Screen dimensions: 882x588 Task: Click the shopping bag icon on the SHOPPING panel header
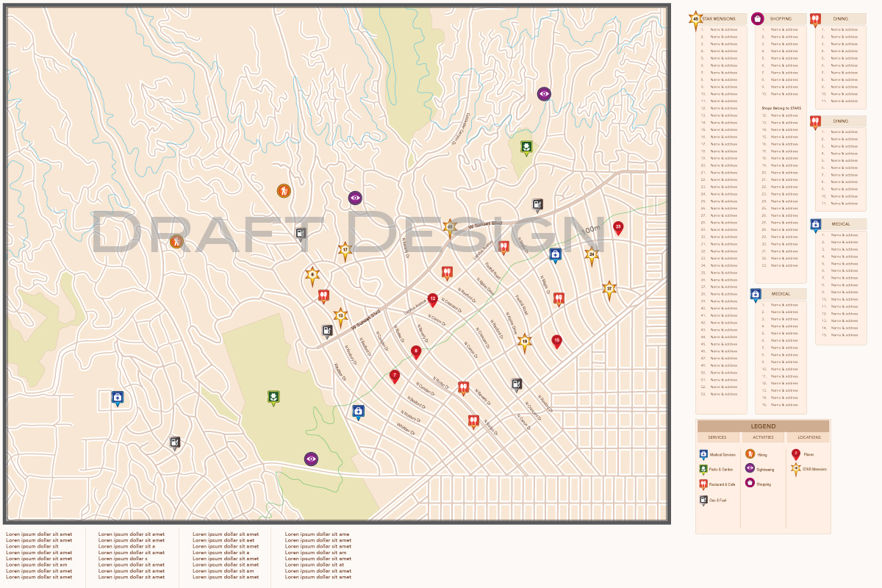click(757, 18)
